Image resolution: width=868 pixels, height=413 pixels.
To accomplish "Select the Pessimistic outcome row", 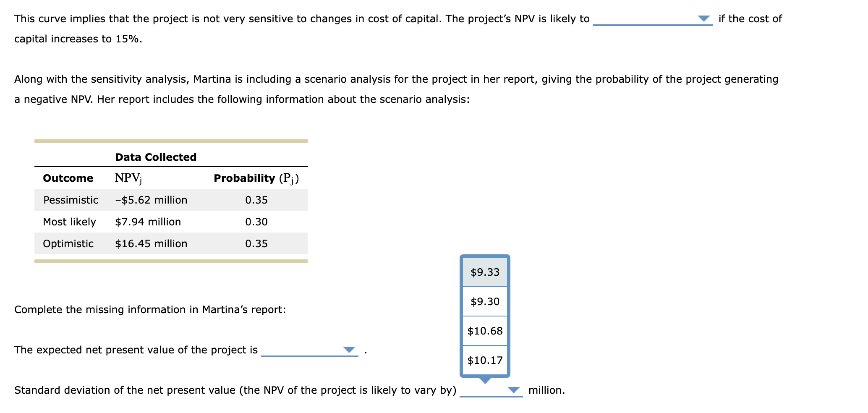I will tap(71, 200).
